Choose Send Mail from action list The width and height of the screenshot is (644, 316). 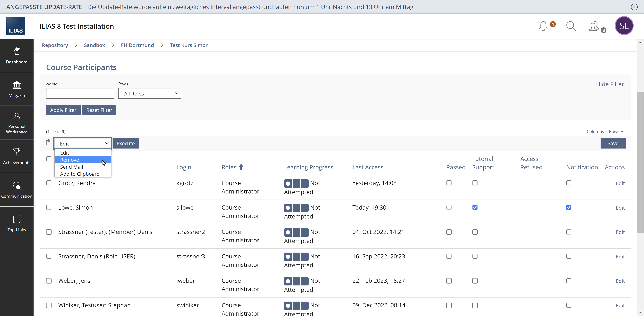tap(71, 167)
